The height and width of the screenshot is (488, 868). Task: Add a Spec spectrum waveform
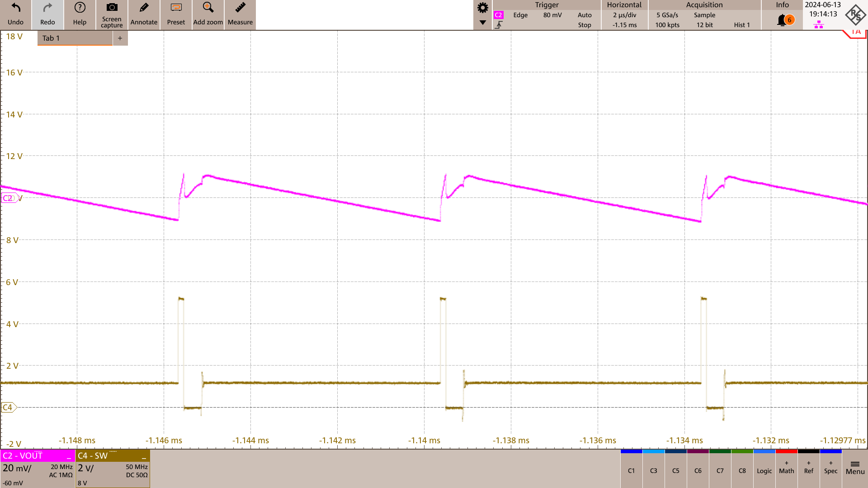(830, 468)
